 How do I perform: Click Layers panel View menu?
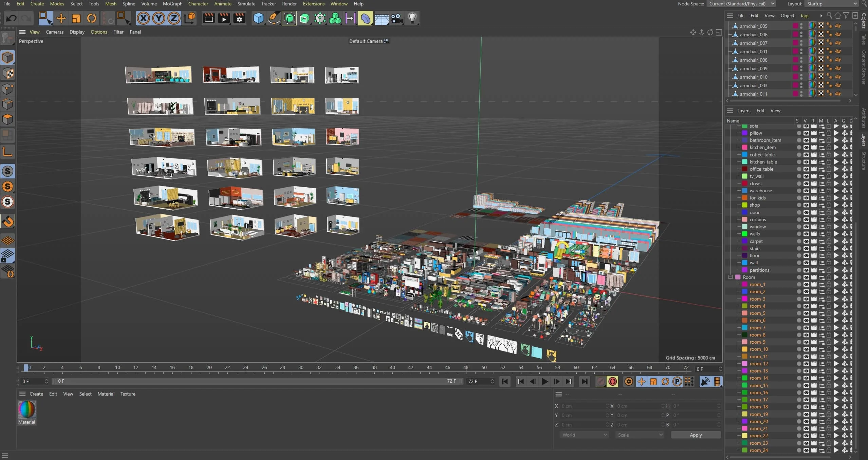click(x=775, y=111)
